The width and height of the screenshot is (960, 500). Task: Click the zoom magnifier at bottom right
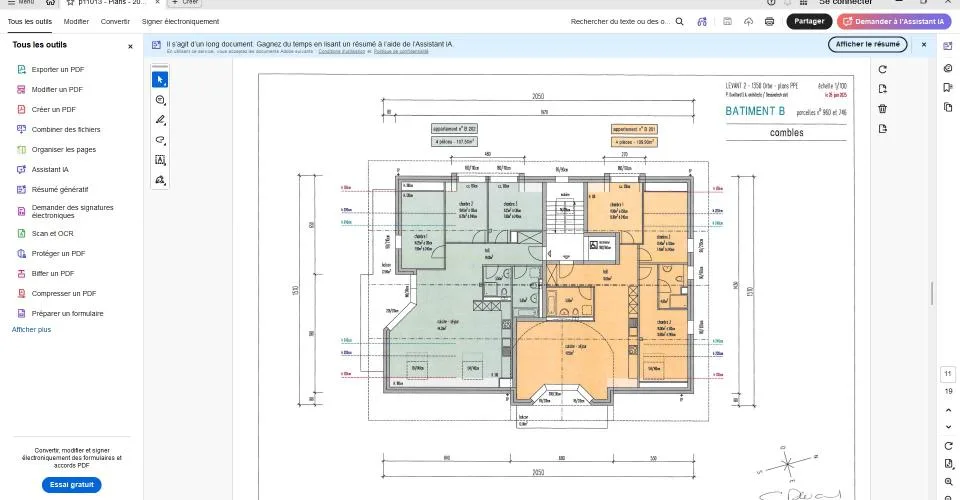(948, 482)
